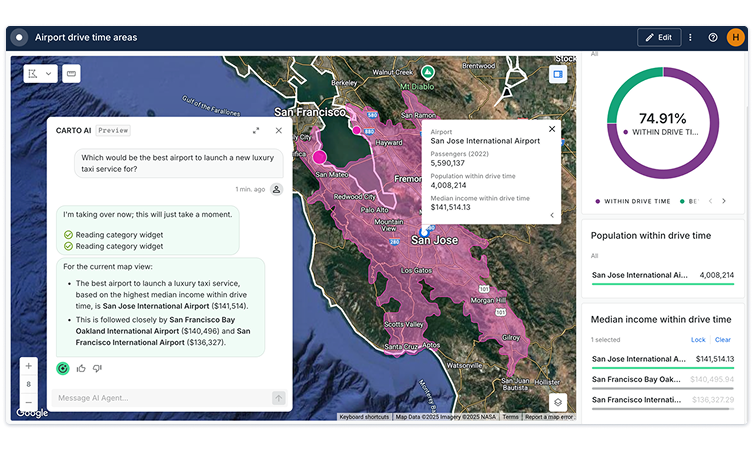This screenshot has width=754, height=450.
Task: Click Clear in Median income widget
Action: tap(722, 339)
